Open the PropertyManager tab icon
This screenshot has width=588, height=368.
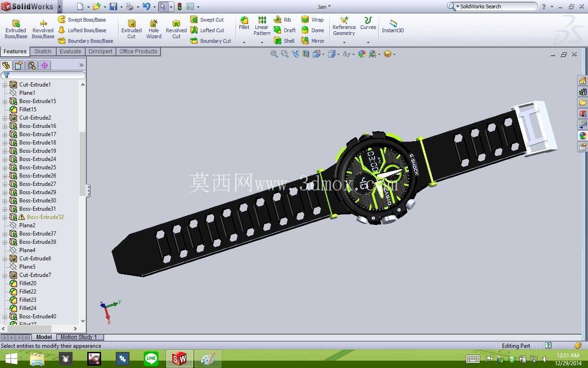click(x=19, y=65)
